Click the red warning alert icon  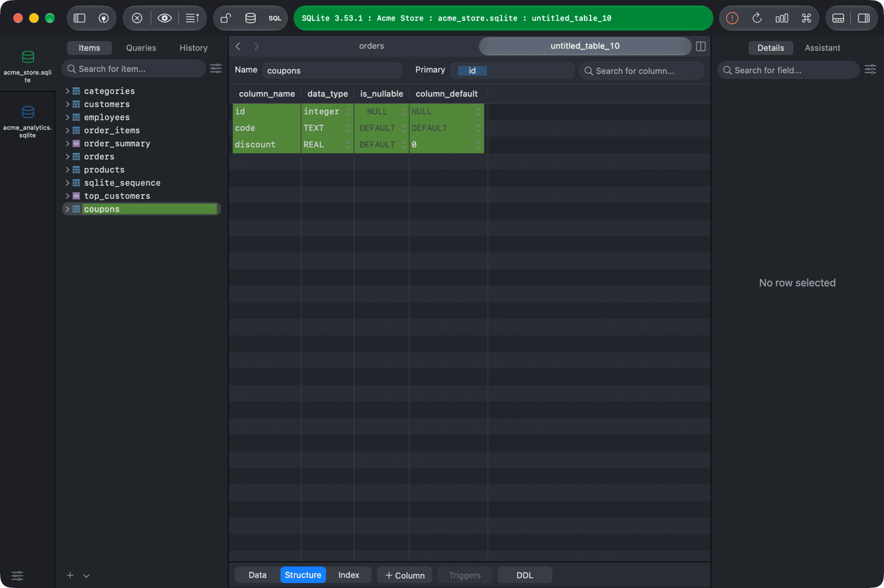click(x=732, y=18)
